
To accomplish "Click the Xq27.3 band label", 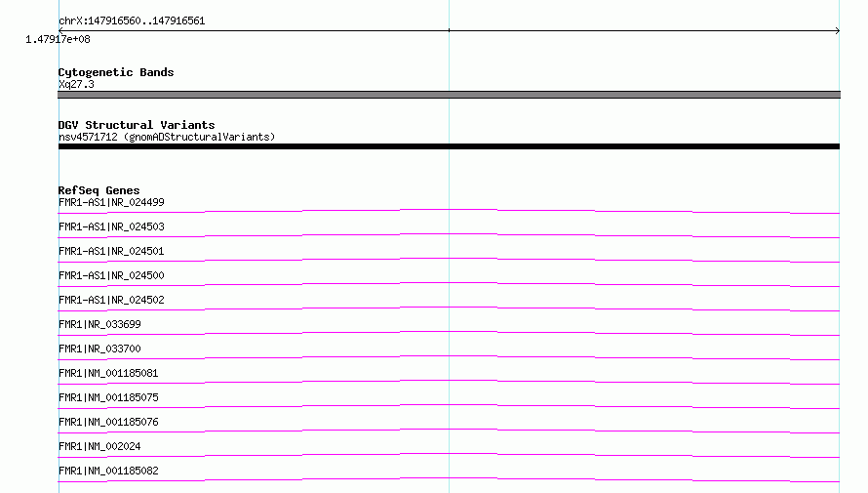I will coord(76,84).
